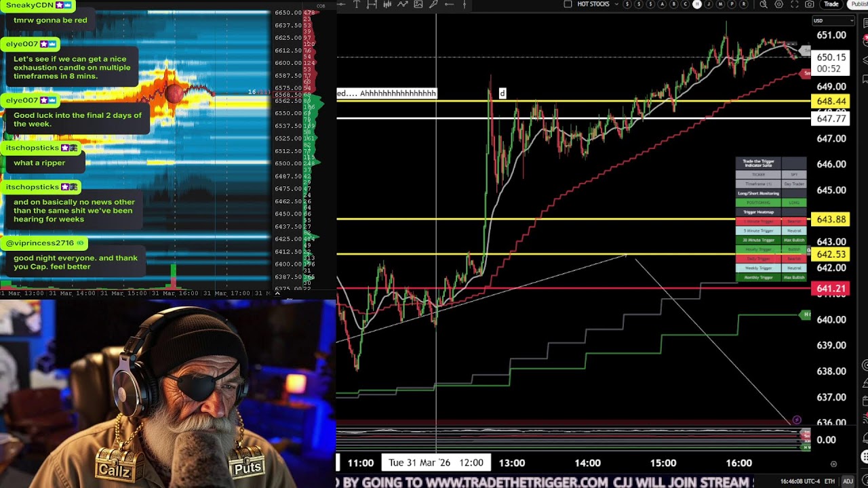This screenshot has width=868, height=488.
Task: Click the purple lightning event marker
Action: point(797,420)
